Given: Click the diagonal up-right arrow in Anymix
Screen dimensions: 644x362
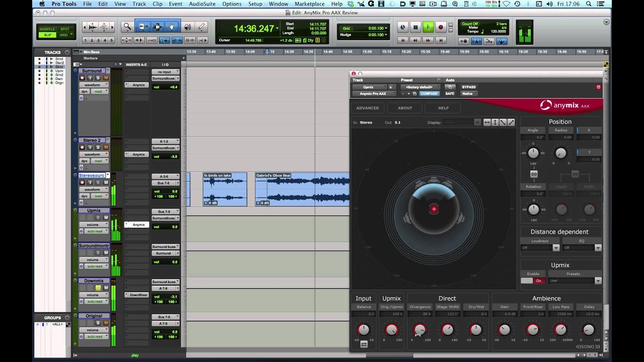Looking at the screenshot, I should tap(511, 122).
